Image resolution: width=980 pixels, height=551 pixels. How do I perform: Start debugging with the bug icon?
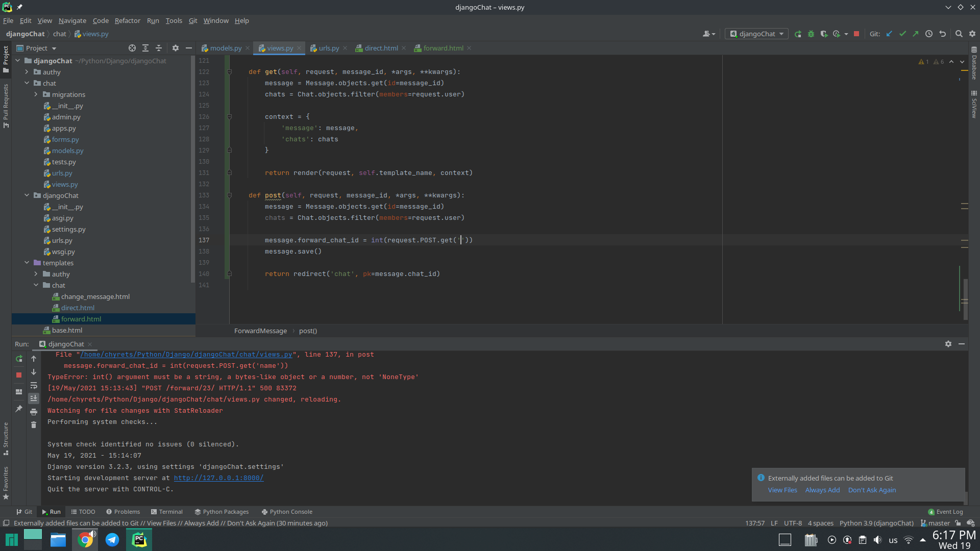coord(811,34)
